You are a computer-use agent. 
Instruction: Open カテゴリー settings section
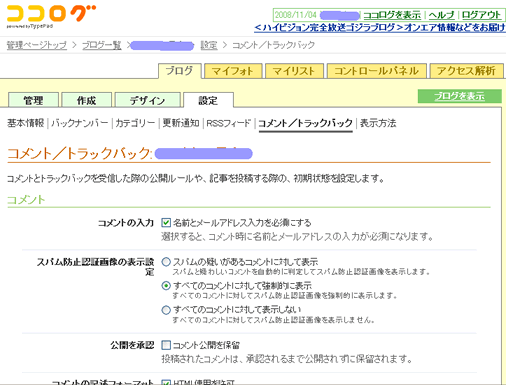click(x=135, y=123)
